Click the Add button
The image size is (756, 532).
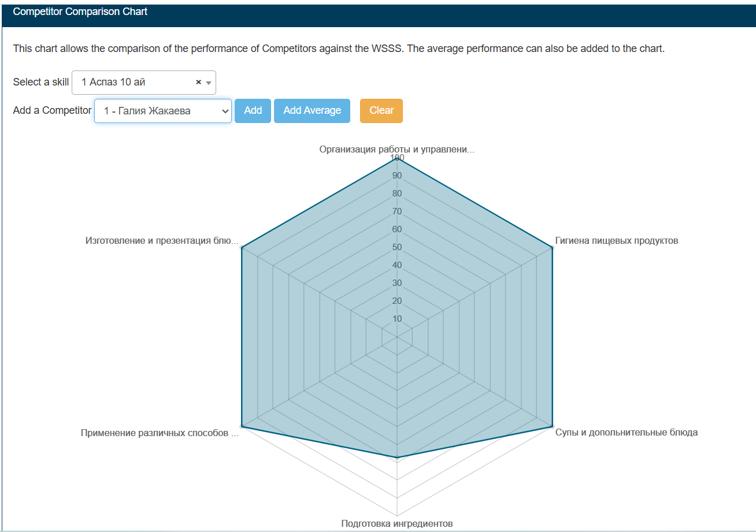pyautogui.click(x=253, y=111)
